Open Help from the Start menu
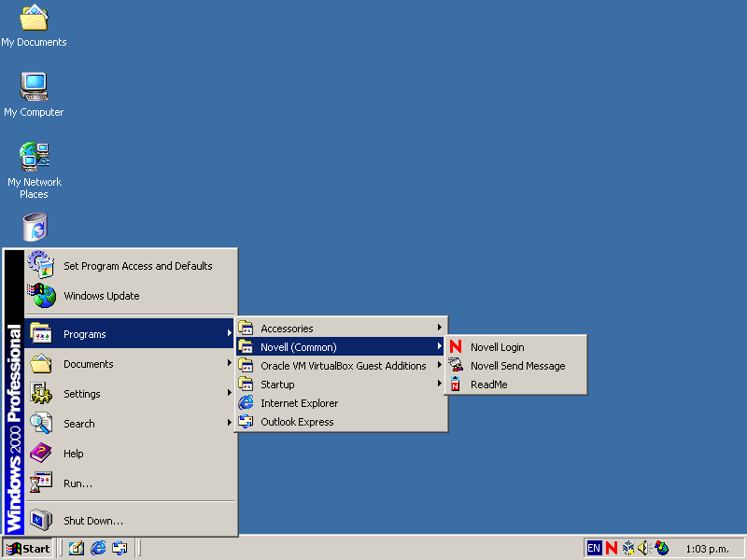The width and height of the screenshot is (747, 560). [x=131, y=454]
